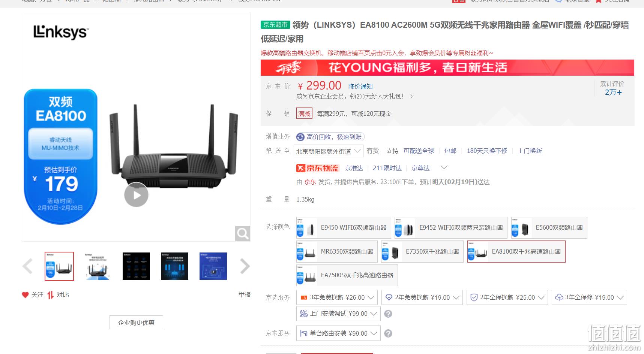The height and width of the screenshot is (354, 644).
Task: Select the E5600双频路由器 option
Action: click(549, 228)
